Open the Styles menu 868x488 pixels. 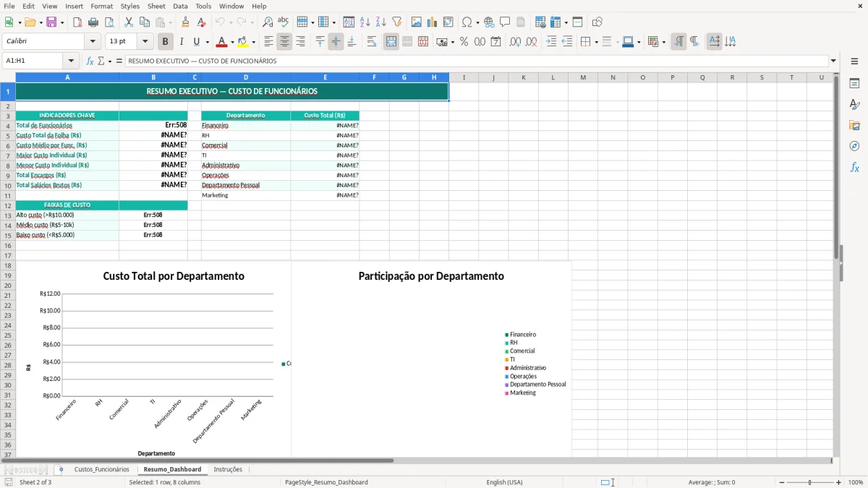point(130,6)
